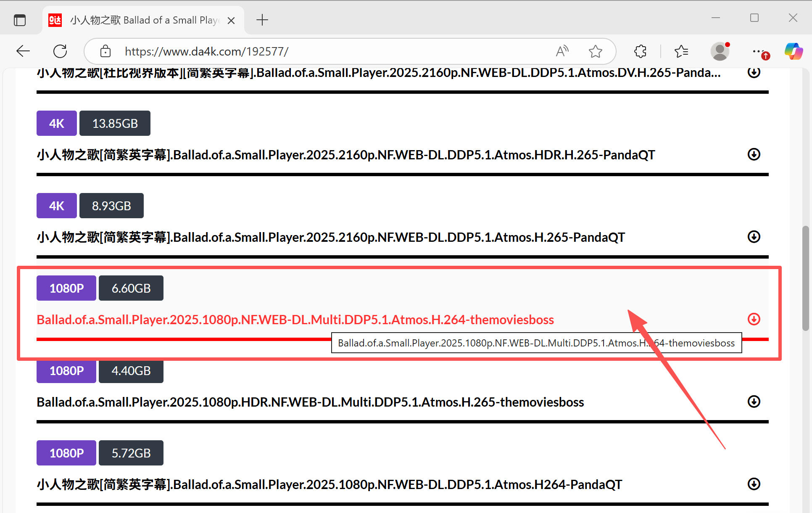View site information lock icon

tap(105, 51)
